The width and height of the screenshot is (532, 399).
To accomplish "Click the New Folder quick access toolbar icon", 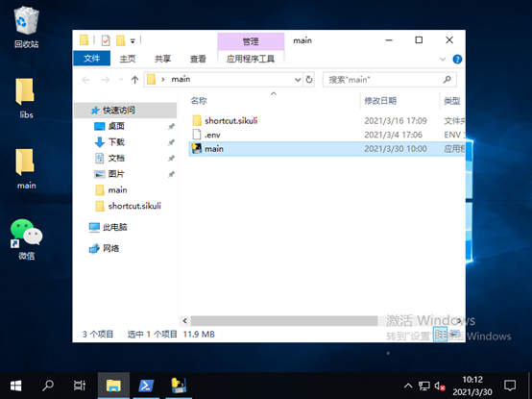I will [x=120, y=40].
